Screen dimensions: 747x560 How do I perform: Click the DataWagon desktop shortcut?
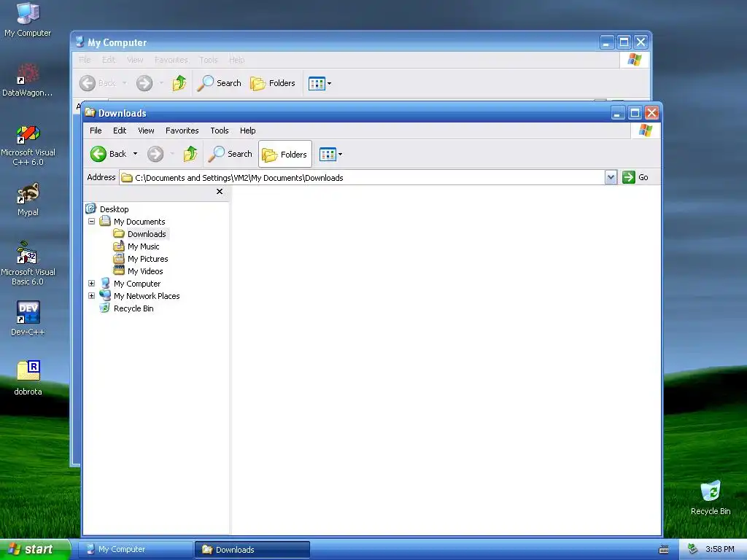pos(28,80)
